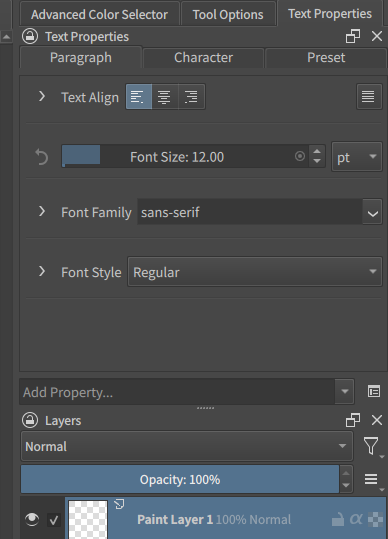Open layer filter funnel menu
Image resolution: width=388 pixels, height=539 pixels.
point(372,446)
